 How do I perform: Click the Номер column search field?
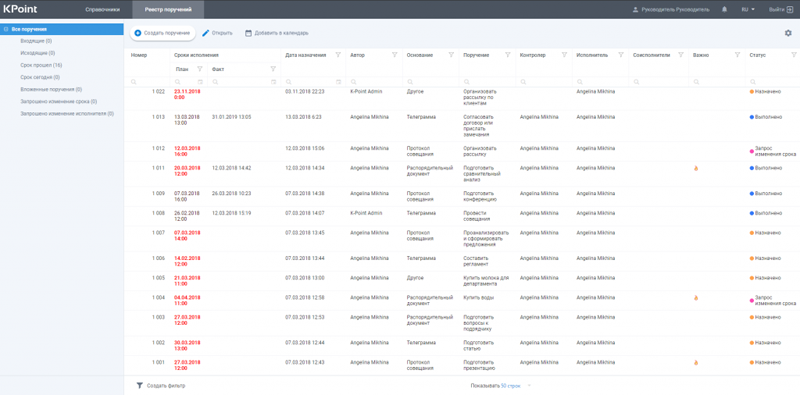pos(147,82)
